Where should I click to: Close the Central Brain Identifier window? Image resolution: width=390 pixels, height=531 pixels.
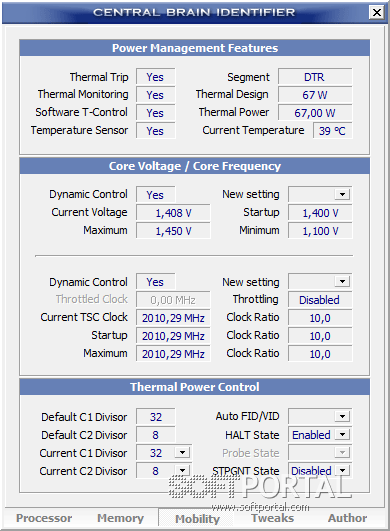click(x=376, y=13)
